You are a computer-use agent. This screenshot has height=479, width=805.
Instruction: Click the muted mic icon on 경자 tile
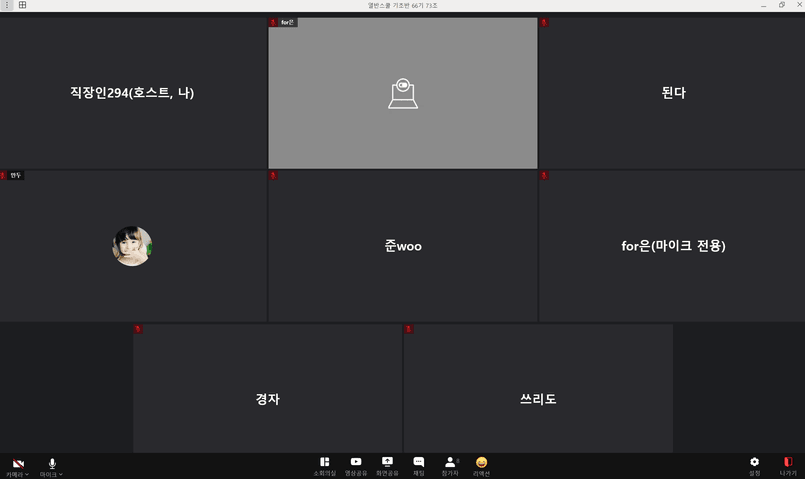139,329
